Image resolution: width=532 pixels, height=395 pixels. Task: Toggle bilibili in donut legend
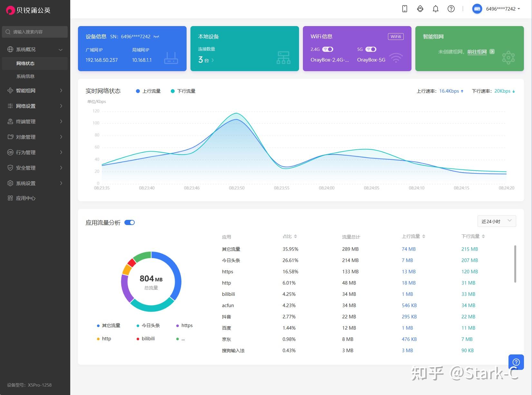(x=146, y=339)
